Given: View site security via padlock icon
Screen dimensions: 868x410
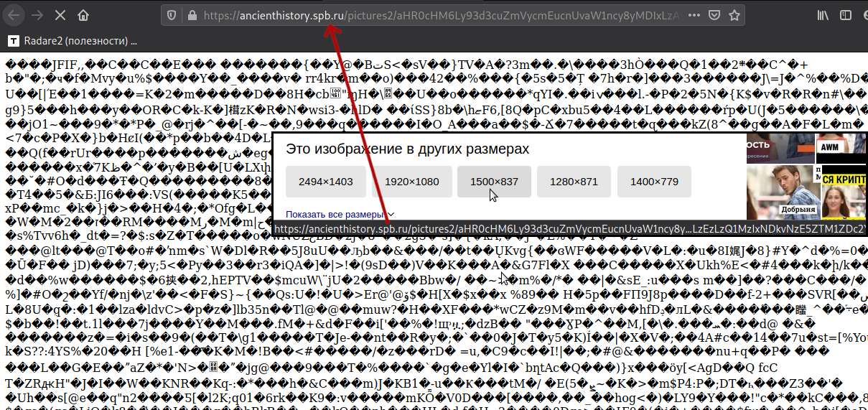Looking at the screenshot, I should [x=191, y=14].
